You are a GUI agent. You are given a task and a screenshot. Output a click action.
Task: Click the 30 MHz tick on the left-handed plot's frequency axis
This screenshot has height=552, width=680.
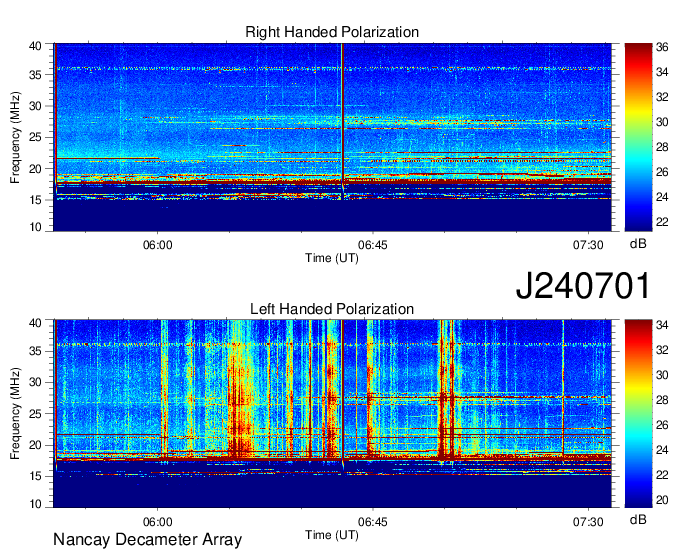pos(35,382)
